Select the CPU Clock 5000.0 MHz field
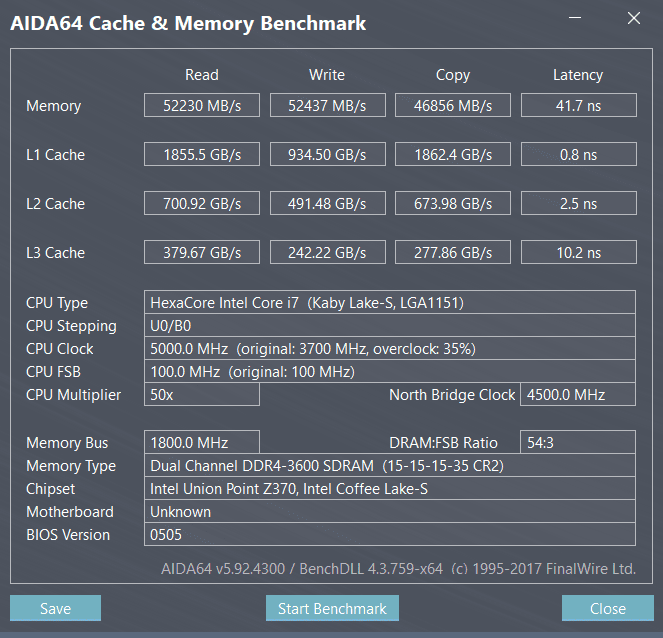Image resolution: width=663 pixels, height=638 pixels. [x=390, y=348]
